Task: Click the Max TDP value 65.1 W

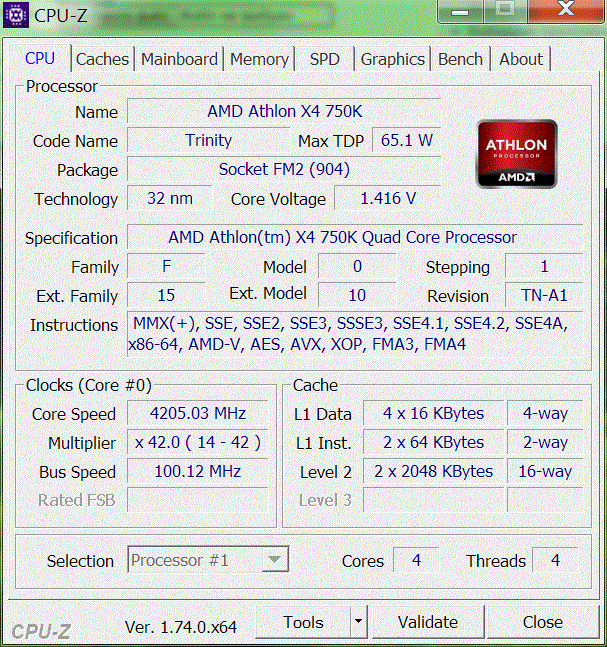Action: 406,140
